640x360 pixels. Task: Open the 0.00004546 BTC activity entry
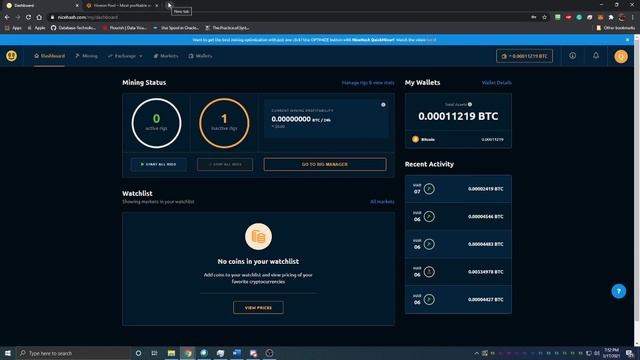(x=458, y=217)
